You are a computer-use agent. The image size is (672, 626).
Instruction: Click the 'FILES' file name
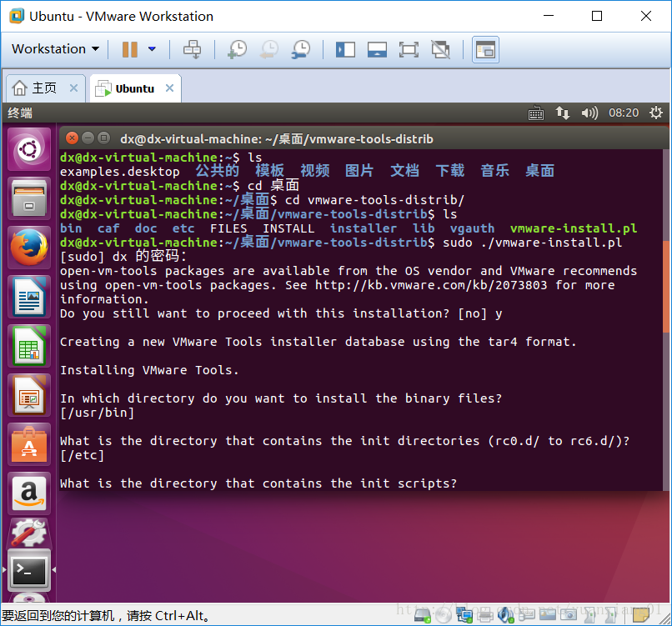[x=228, y=228]
